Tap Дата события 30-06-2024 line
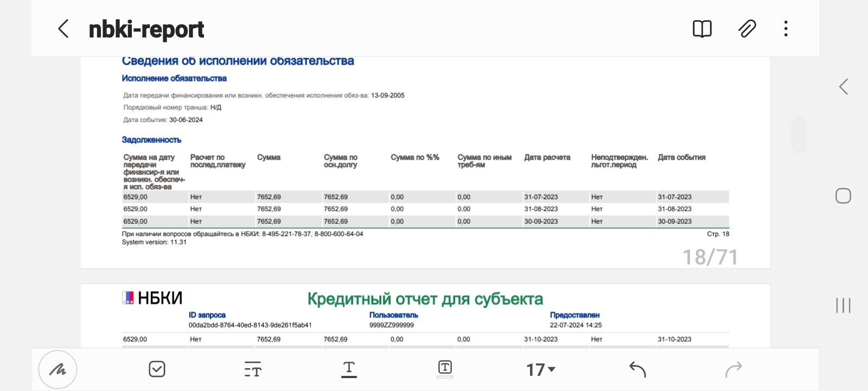 point(163,120)
